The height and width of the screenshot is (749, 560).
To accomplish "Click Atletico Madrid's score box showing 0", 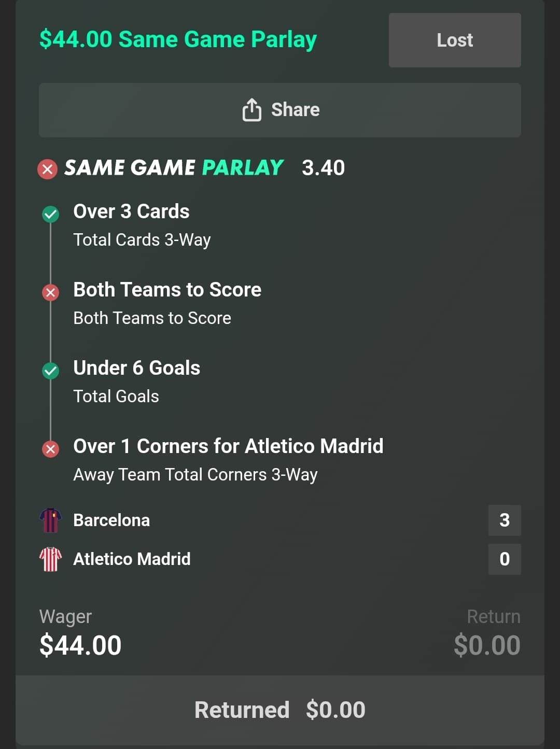I will coord(504,559).
